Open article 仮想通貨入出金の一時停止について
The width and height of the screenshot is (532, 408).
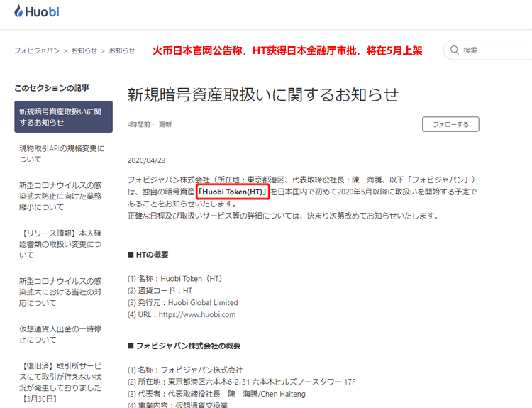coord(60,334)
